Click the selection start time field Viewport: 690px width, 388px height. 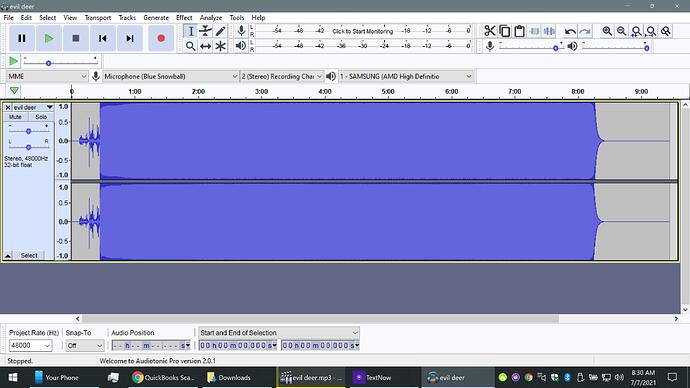(238, 346)
